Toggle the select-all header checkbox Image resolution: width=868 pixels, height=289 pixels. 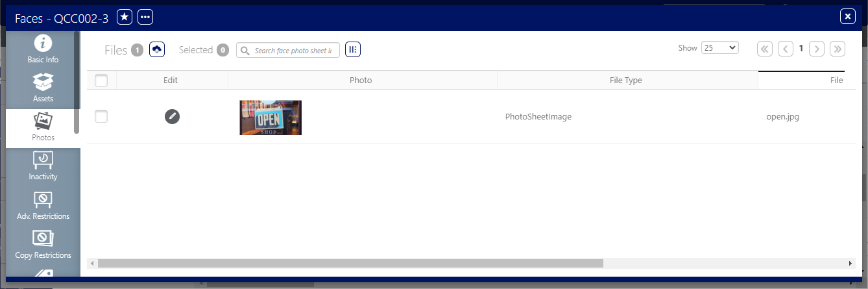click(x=101, y=81)
